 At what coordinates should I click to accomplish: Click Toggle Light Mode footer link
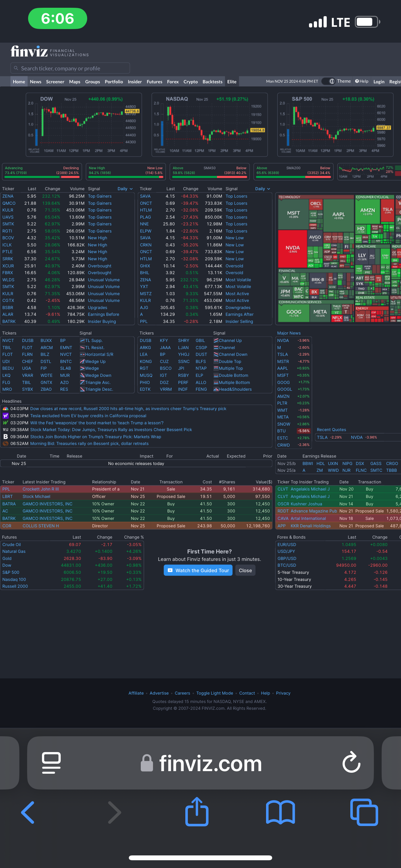click(x=215, y=693)
